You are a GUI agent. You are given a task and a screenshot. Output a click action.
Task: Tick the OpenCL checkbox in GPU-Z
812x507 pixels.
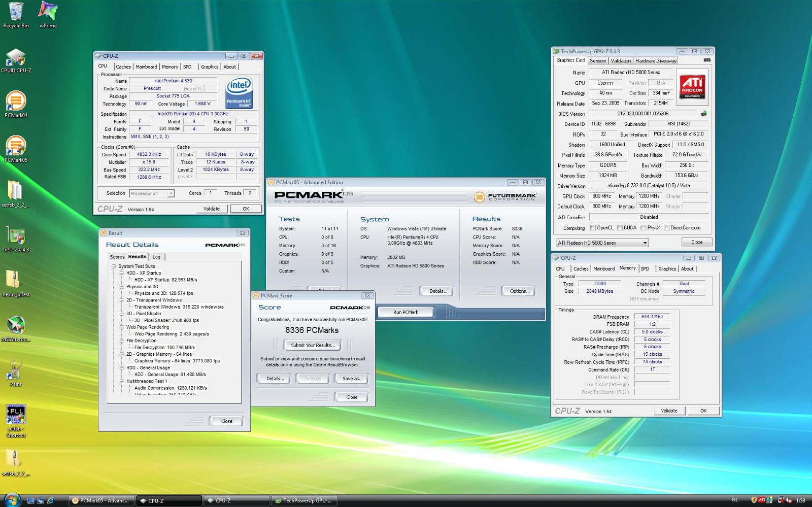[593, 228]
